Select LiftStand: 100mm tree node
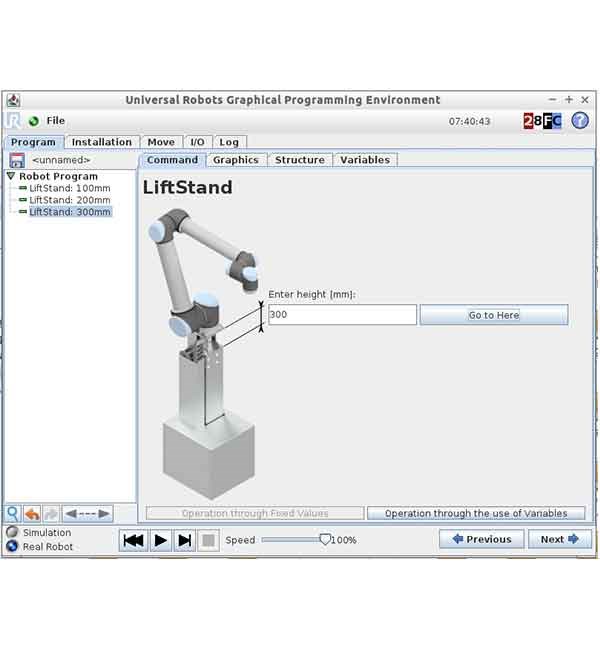This screenshot has width=600, height=650. pos(70,188)
